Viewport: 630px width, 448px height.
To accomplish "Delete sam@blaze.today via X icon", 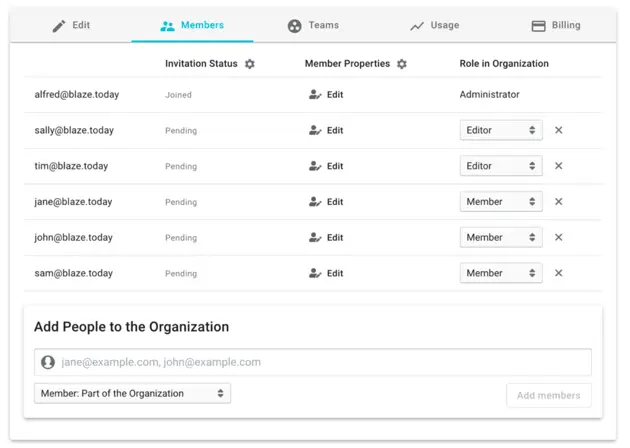I will 559,273.
